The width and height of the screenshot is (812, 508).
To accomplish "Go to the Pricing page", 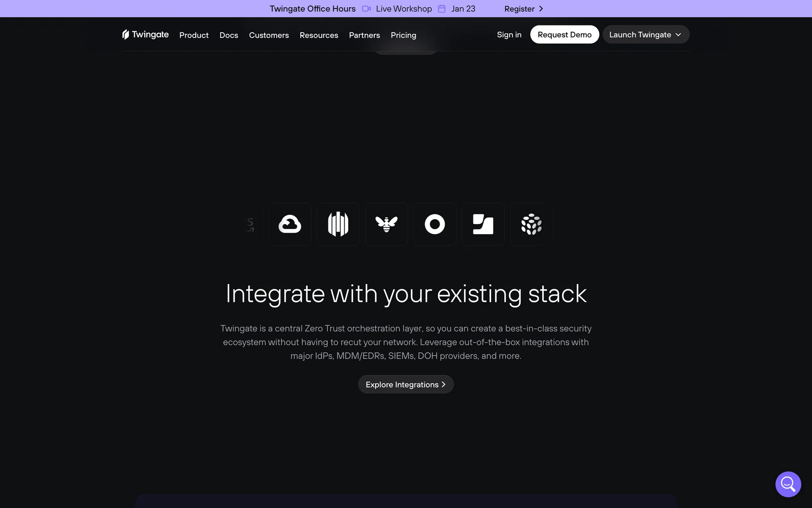I will [403, 35].
